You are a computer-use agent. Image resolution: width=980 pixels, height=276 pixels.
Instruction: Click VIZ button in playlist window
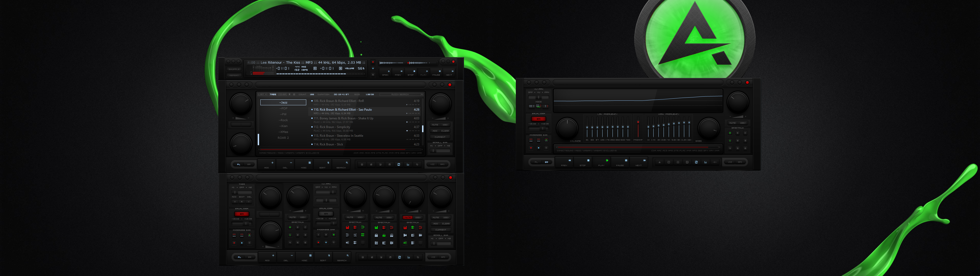tap(433, 164)
